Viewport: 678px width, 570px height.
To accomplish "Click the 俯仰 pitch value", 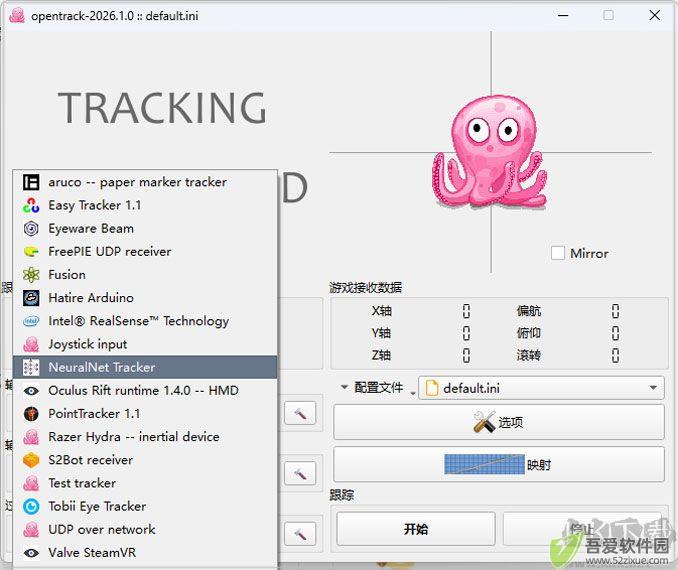I will (x=615, y=333).
